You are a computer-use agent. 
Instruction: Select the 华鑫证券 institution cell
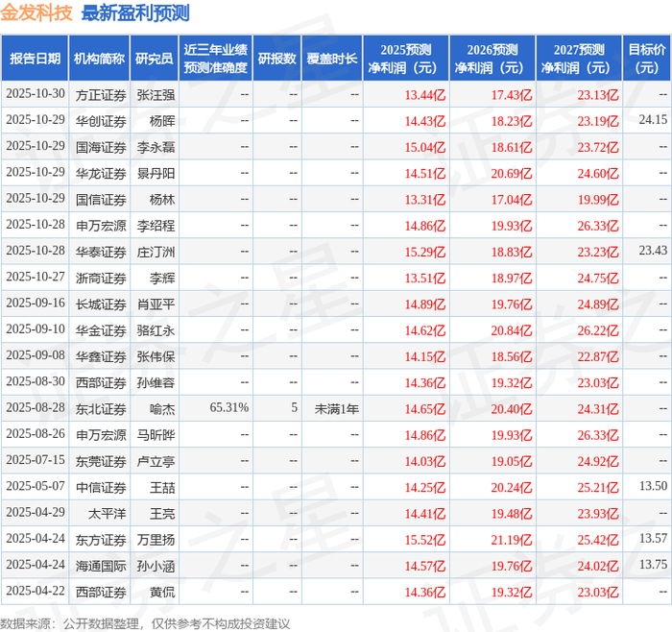click(101, 356)
